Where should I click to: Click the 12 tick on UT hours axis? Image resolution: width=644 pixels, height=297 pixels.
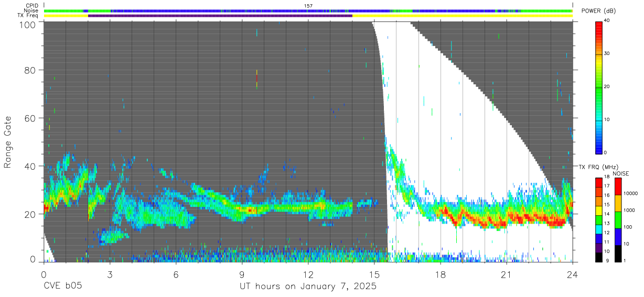pos(308,274)
